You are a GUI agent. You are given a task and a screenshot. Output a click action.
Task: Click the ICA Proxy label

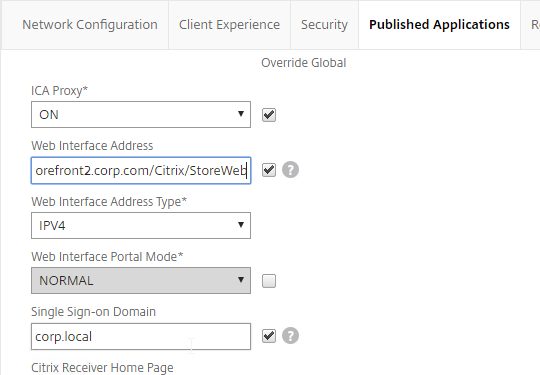pyautogui.click(x=60, y=91)
